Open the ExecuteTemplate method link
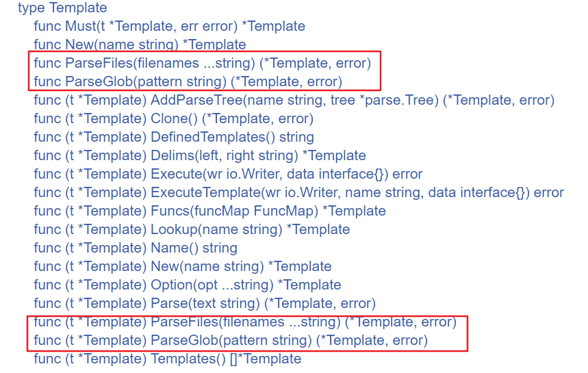588x373 pixels. (298, 193)
